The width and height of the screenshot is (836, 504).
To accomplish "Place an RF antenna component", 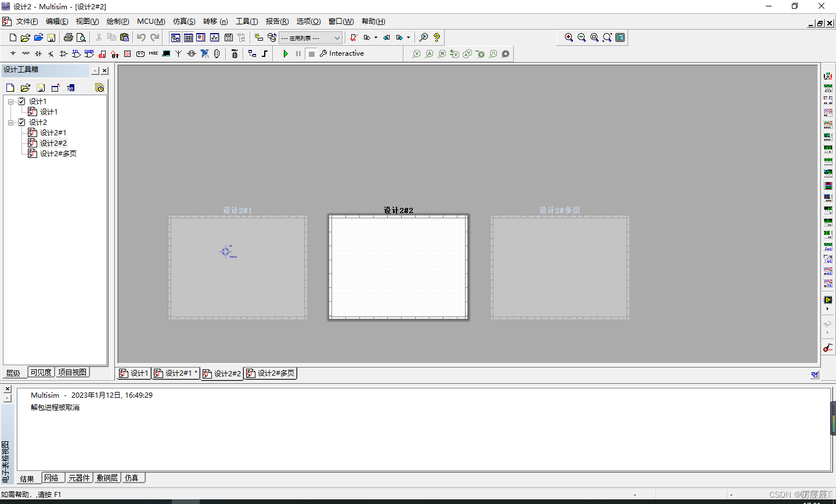I will pyautogui.click(x=178, y=53).
